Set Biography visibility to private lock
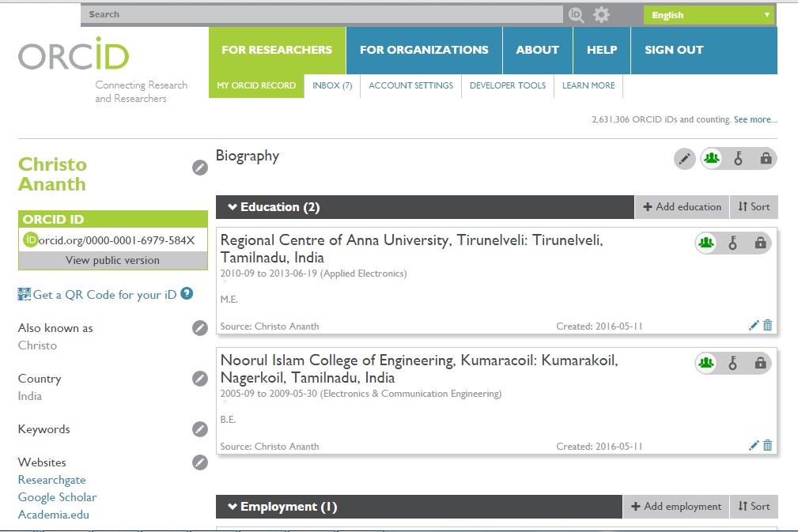 coord(766,159)
